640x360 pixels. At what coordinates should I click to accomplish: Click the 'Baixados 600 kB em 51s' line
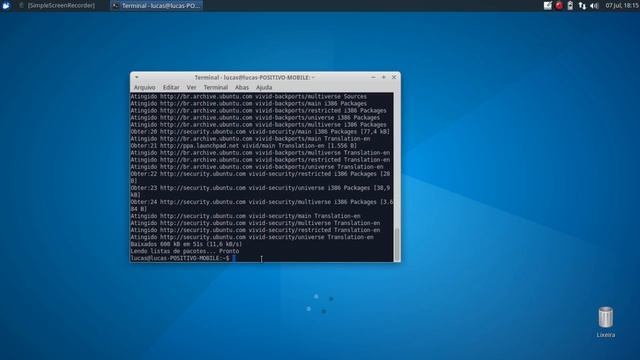186,244
